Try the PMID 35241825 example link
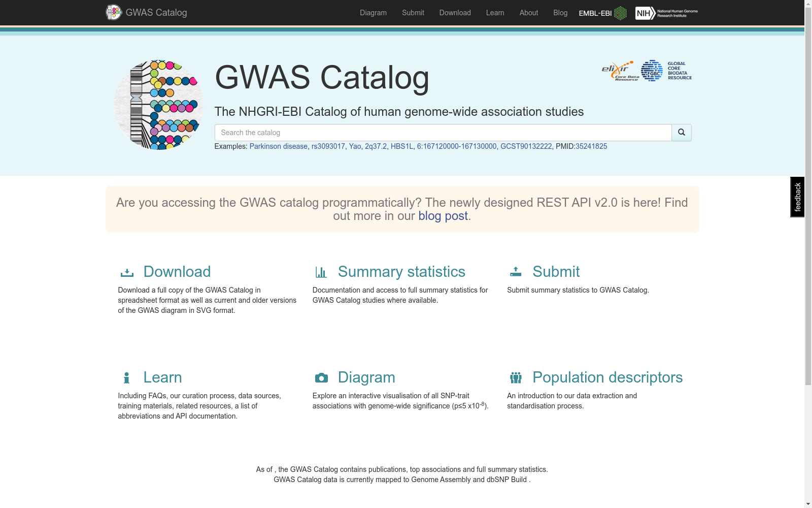The height and width of the screenshot is (508, 812). coord(591,146)
